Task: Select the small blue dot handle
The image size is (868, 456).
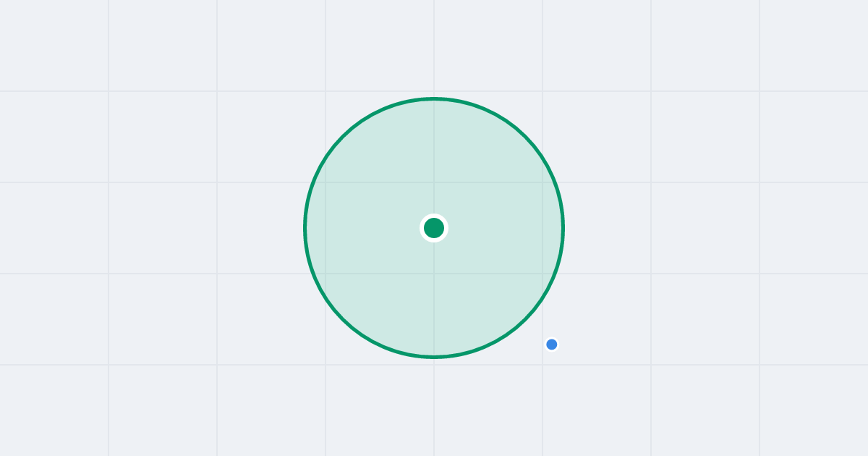Action: [552, 345]
